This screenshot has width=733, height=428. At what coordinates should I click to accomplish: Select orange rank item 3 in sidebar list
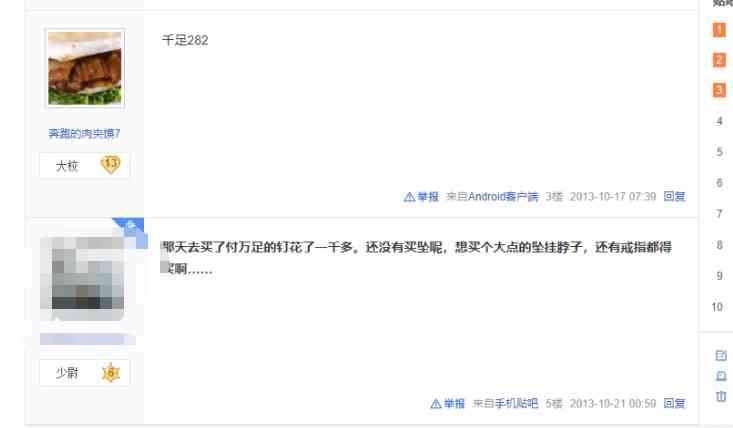(719, 90)
